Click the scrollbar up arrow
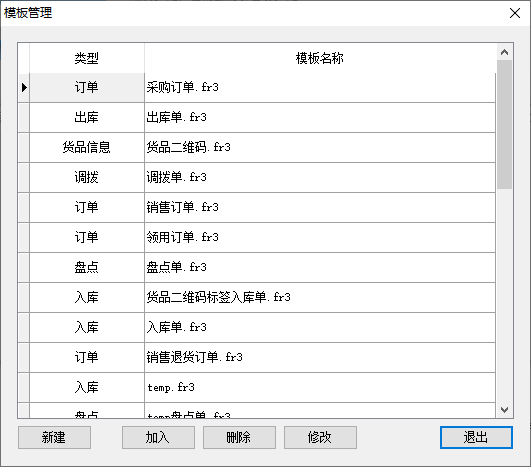The height and width of the screenshot is (467, 531). 504,52
